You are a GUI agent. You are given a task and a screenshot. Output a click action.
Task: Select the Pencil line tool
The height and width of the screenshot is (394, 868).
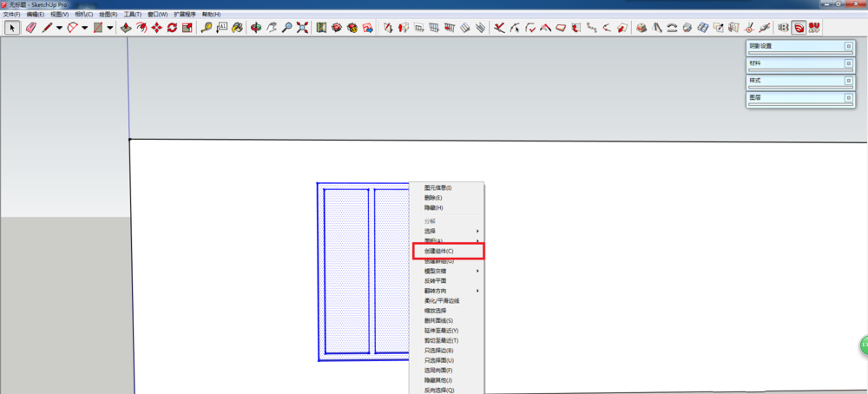click(x=47, y=28)
